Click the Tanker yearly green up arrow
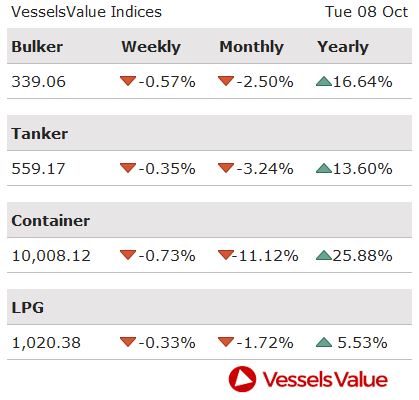 [323, 168]
